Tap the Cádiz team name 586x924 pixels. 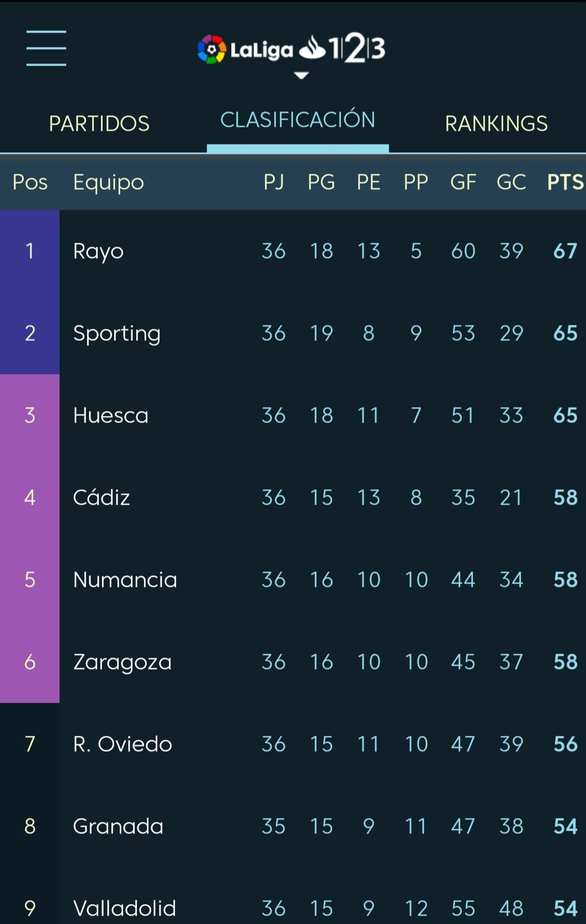tap(102, 498)
